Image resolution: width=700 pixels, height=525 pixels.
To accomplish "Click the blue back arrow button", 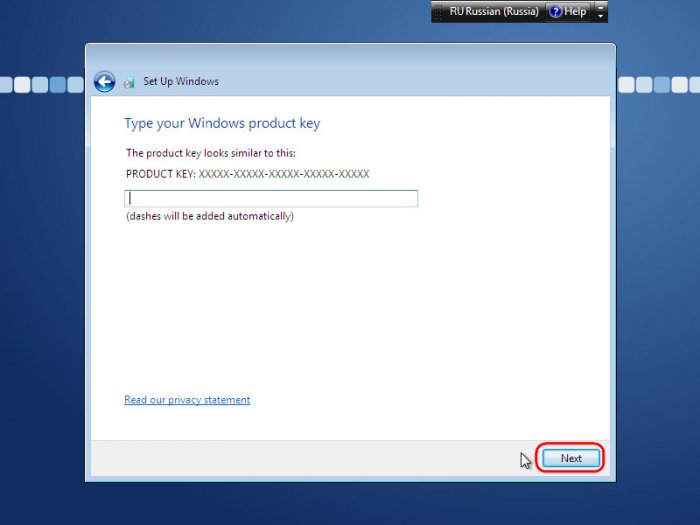I will tap(104, 82).
